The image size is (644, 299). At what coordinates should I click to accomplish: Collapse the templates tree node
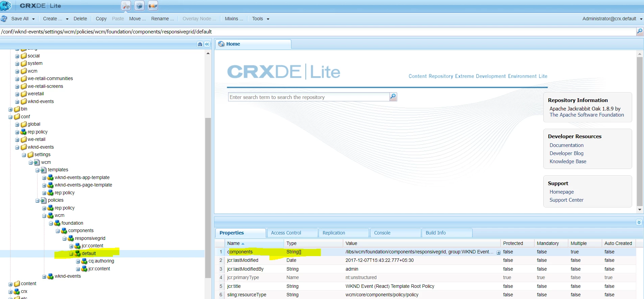pos(38,170)
